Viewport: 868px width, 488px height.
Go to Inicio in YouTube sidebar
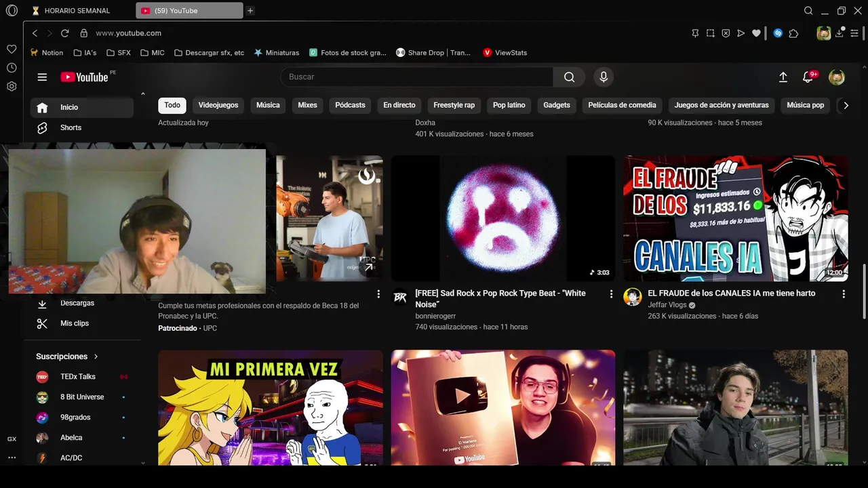click(x=82, y=107)
